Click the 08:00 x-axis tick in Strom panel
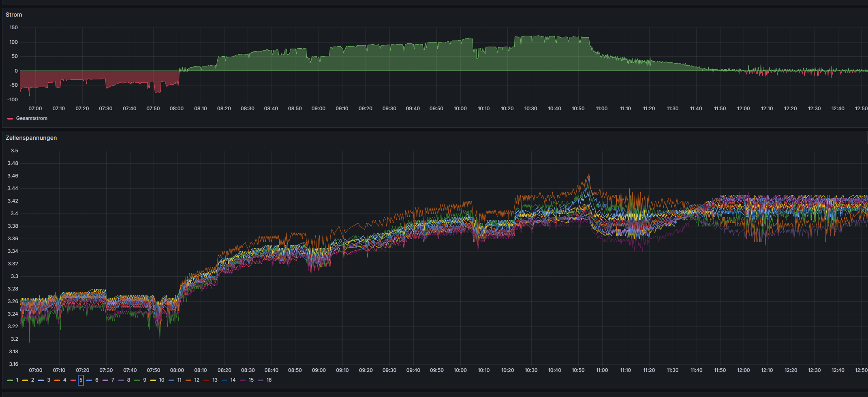This screenshot has width=868, height=397. [x=177, y=109]
